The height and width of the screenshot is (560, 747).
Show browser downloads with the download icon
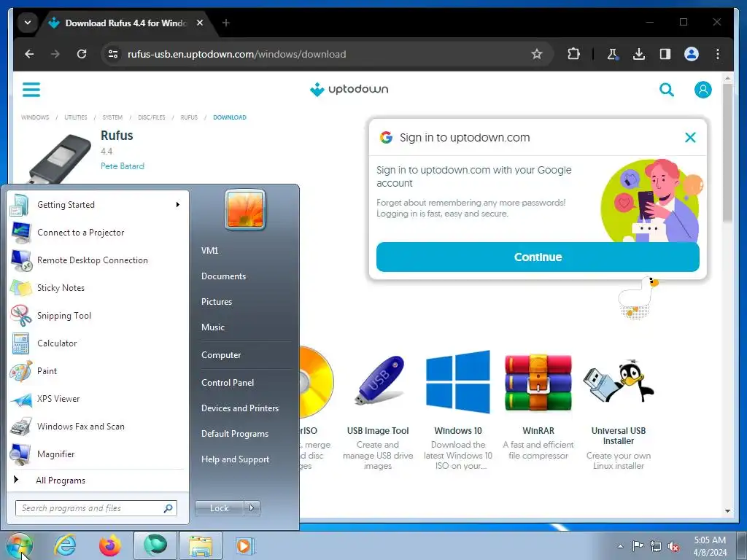click(x=639, y=54)
